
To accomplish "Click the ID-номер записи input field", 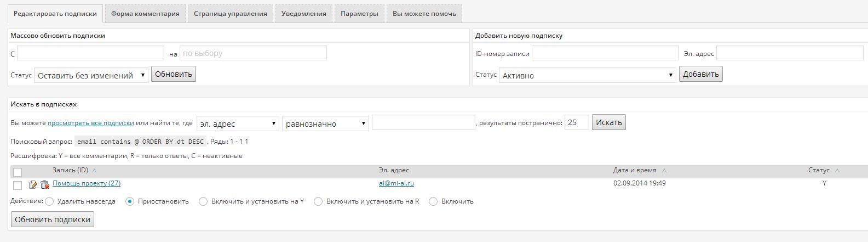I will pos(605,53).
